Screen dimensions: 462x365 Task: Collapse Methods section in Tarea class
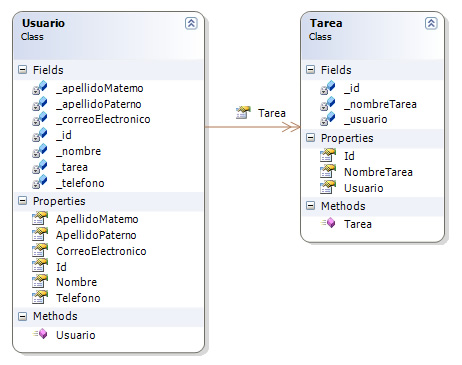(310, 206)
